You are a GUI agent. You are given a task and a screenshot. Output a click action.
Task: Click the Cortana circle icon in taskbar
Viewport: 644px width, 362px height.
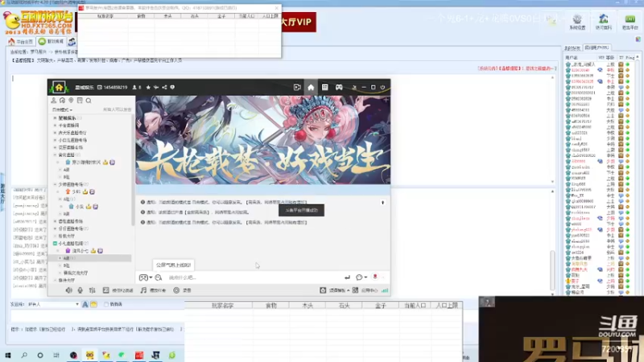(x=40, y=355)
